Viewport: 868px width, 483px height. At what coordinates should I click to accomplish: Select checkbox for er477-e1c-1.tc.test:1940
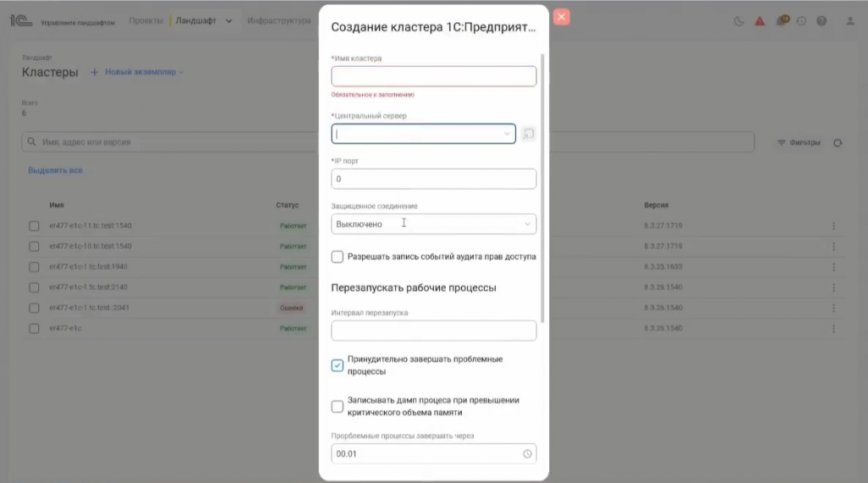(x=34, y=267)
